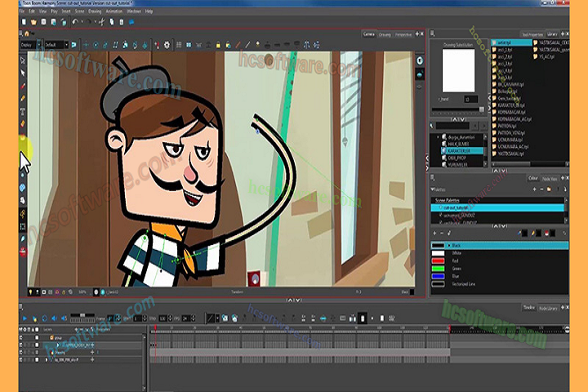The width and height of the screenshot is (588, 392).
Task: Toggle the enable icon on the top timeline layer
Action: (21, 337)
